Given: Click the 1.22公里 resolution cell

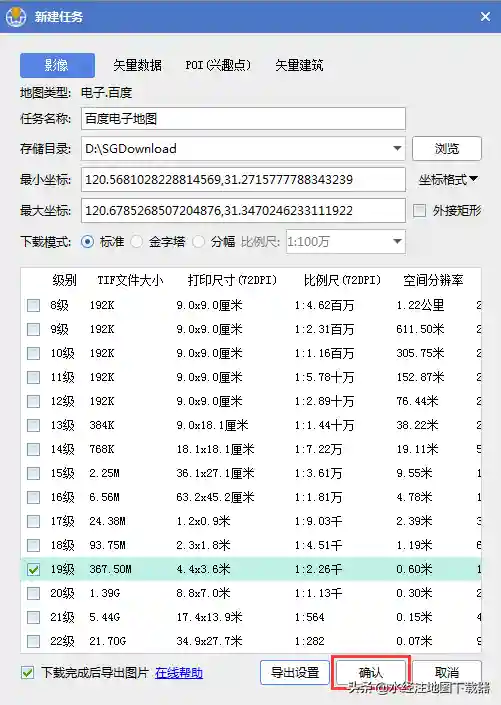Looking at the screenshot, I should click(420, 306).
